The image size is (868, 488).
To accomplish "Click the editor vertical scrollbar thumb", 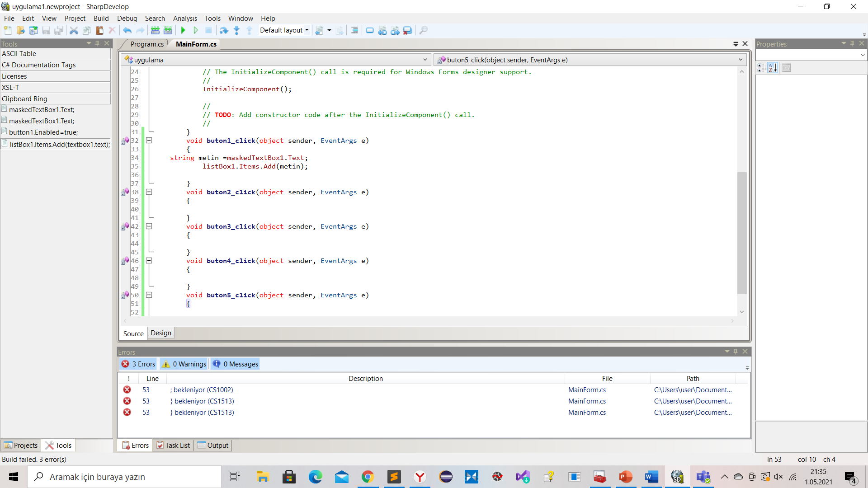I will 741,233.
